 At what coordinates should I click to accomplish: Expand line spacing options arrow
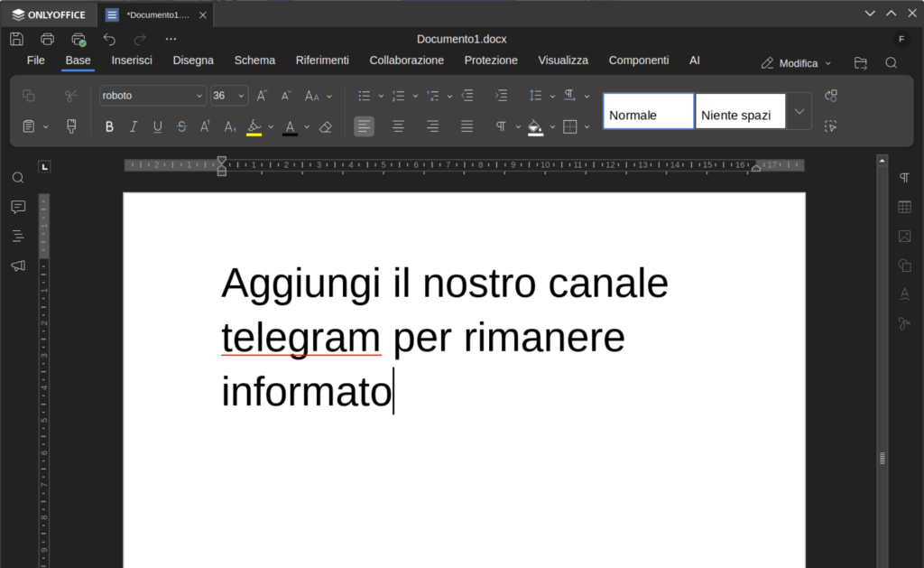point(552,96)
